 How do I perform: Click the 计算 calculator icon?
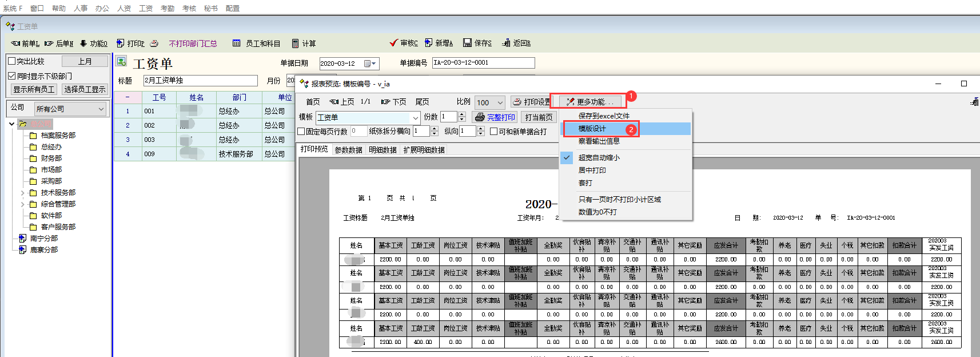295,43
